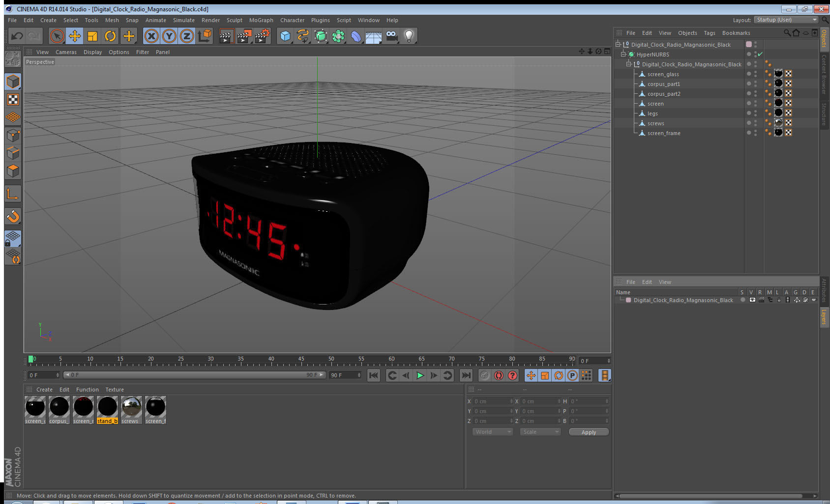Add a Cube primitive object

pyautogui.click(x=285, y=36)
